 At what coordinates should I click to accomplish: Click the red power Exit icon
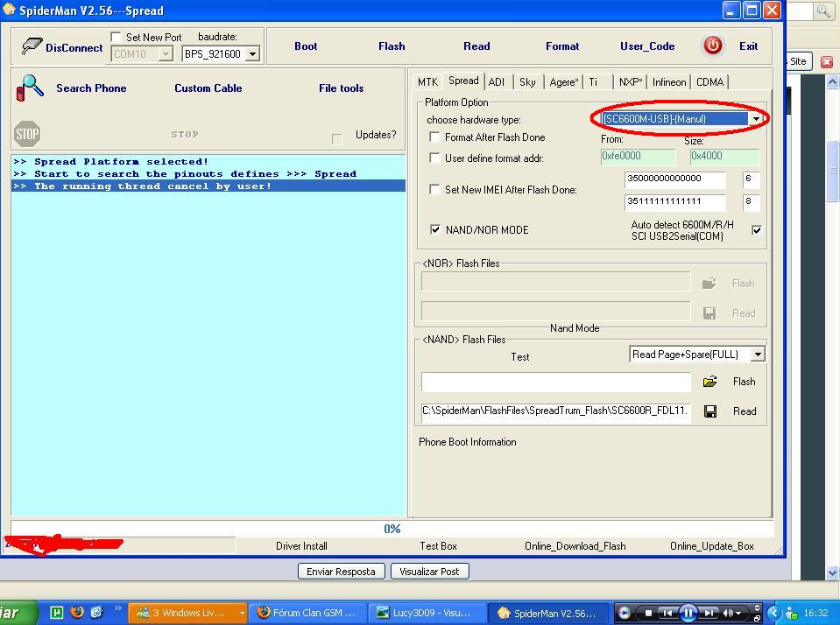coord(712,46)
